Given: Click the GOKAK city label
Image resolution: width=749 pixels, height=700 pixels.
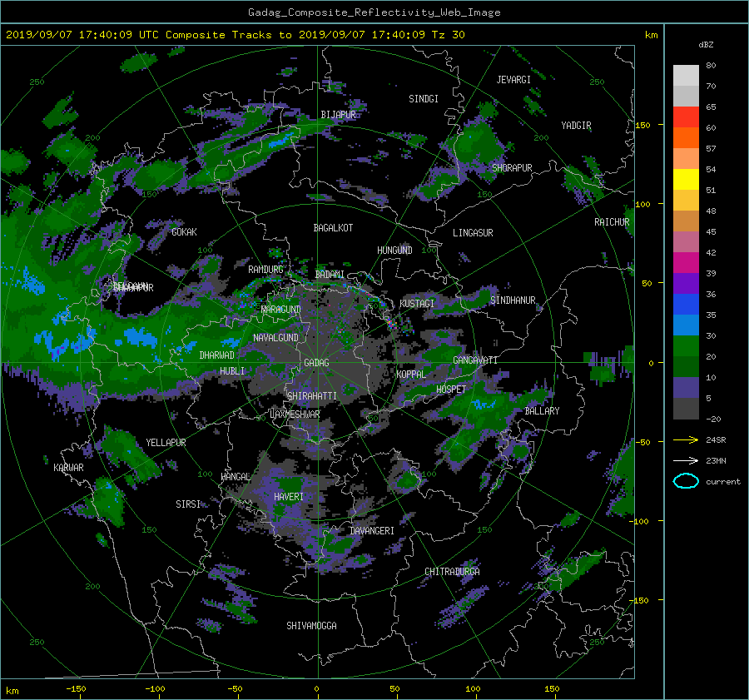Looking at the screenshot, I should tap(184, 232).
